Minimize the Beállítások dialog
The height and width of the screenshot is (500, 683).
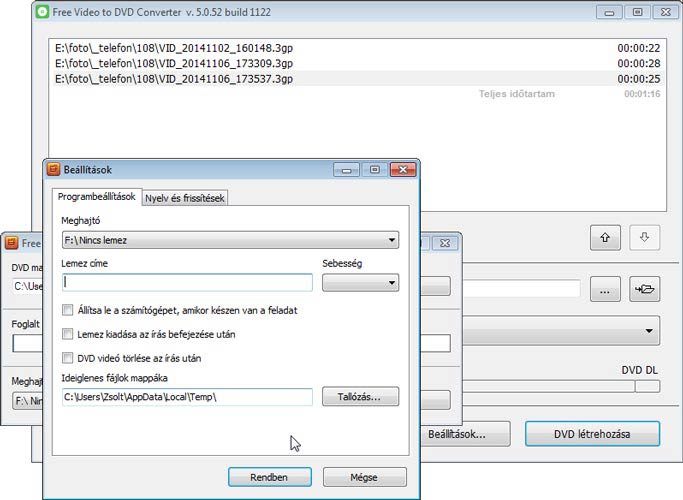tap(347, 169)
